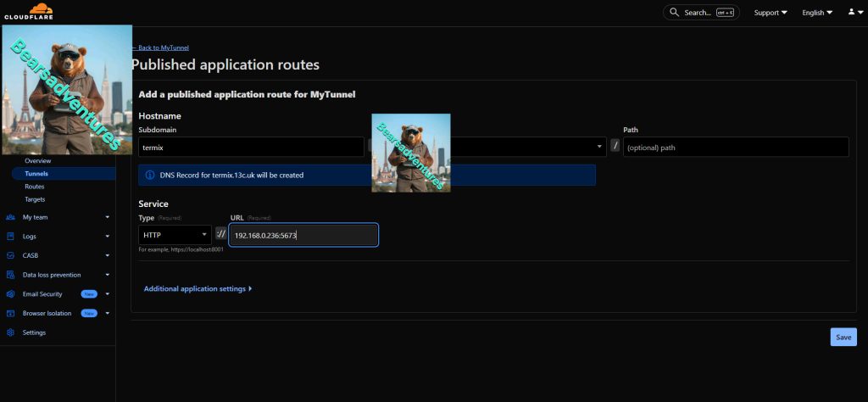Select Routes in the sidebar
Viewport: 868px width, 402px height.
click(x=35, y=187)
